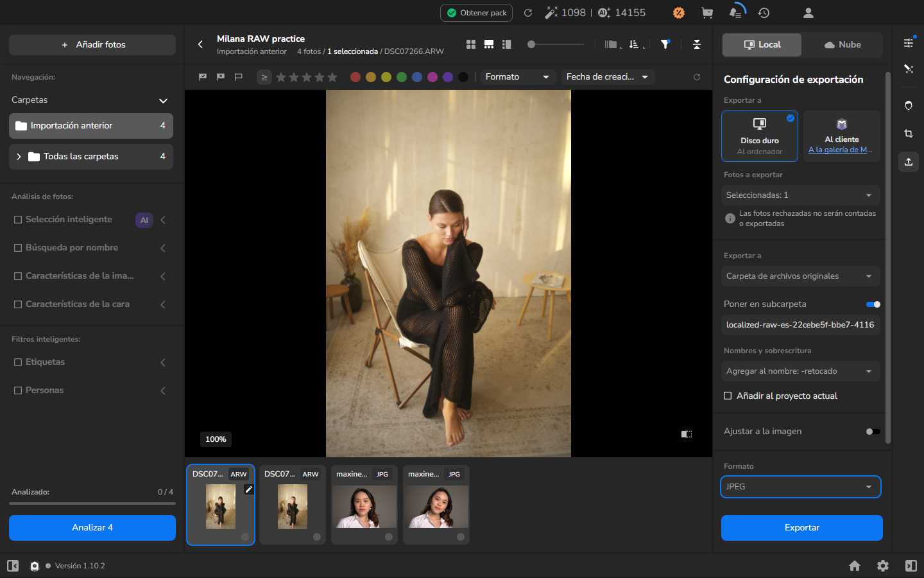
Task: Open Carpeta de archivos originales dropdown
Action: pyautogui.click(x=801, y=276)
